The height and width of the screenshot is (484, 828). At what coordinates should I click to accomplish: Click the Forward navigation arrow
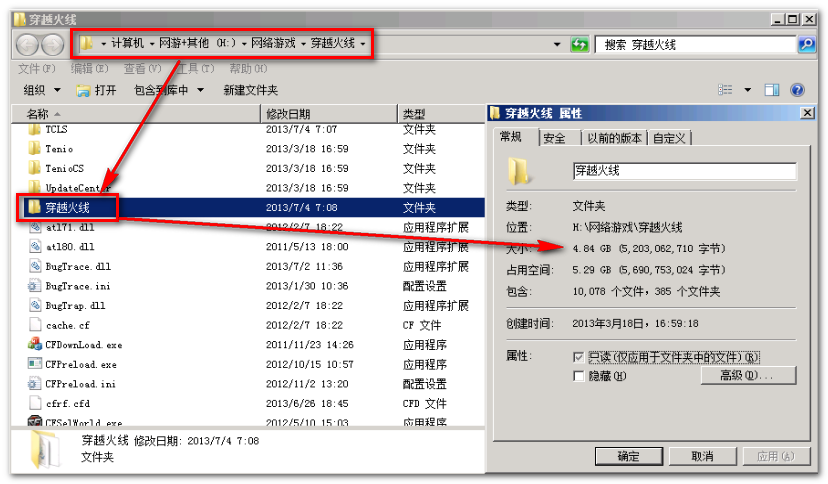click(53, 45)
